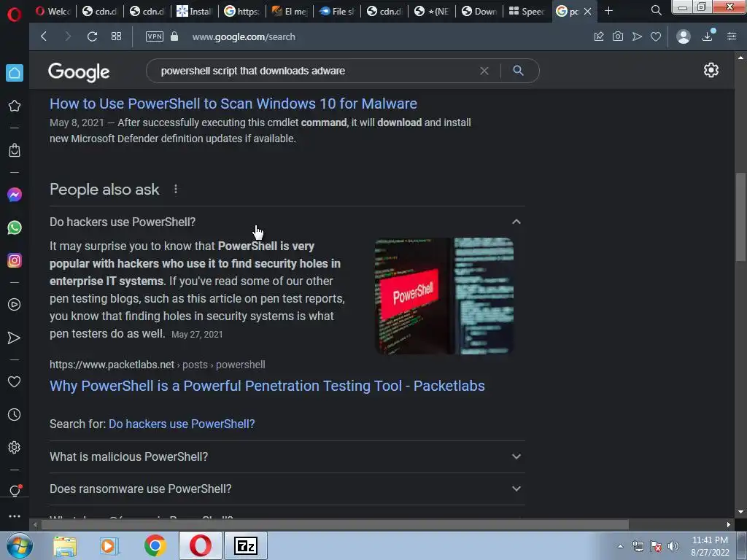The width and height of the screenshot is (747, 560).
Task: Switch to the Install tab
Action: [194, 11]
